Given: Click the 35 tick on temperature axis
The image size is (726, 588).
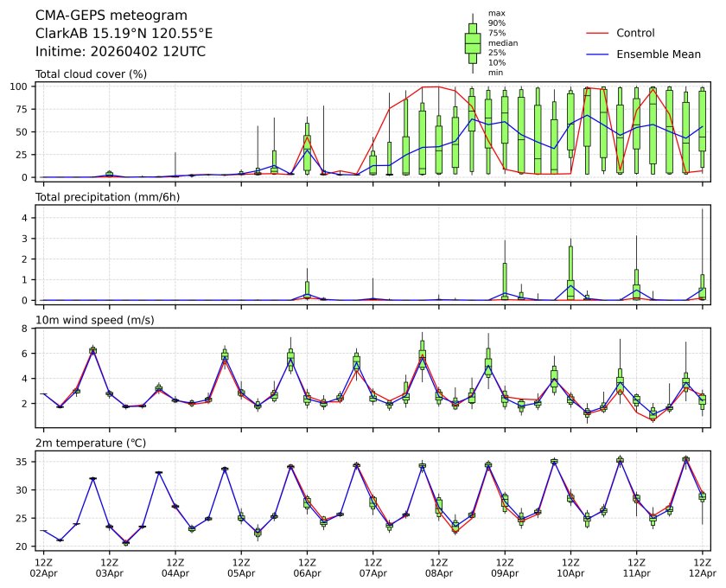Looking at the screenshot, I should pyautogui.click(x=24, y=462).
